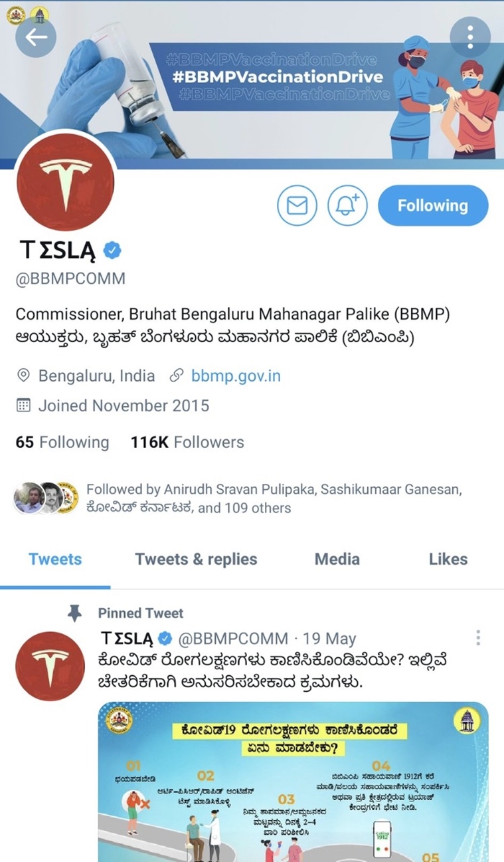Tap the pinned tweet author avatar

coord(50,667)
